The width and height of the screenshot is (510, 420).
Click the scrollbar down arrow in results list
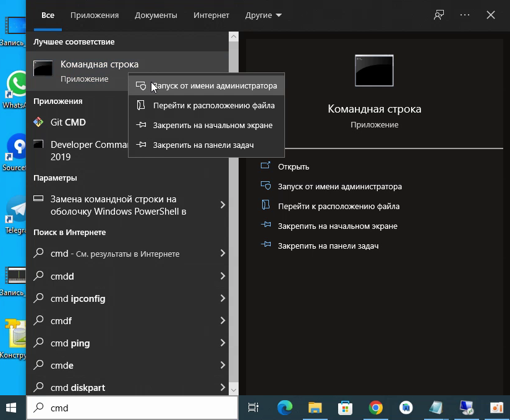234,390
